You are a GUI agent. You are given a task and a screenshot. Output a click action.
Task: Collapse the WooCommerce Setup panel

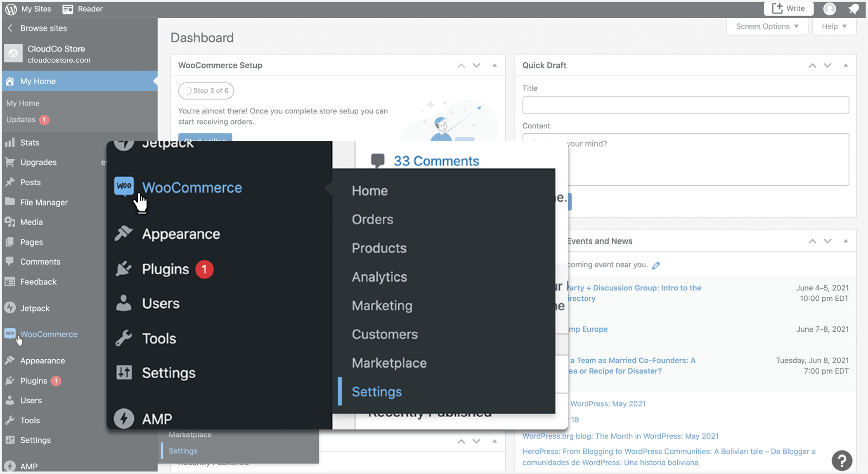pyautogui.click(x=494, y=65)
